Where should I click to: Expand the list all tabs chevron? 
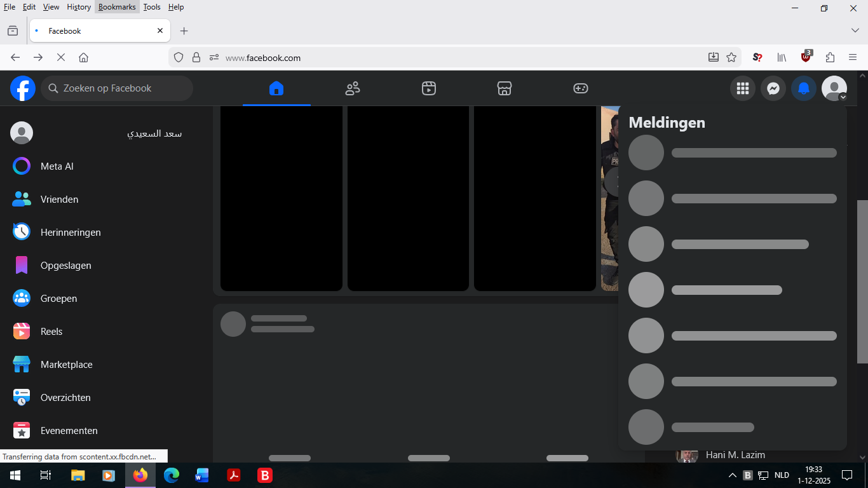point(855,30)
